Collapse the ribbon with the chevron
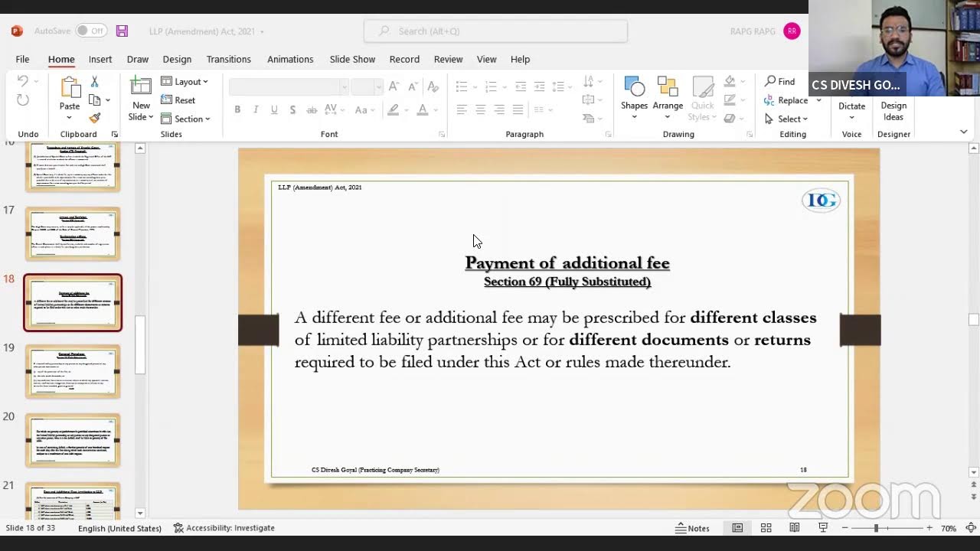The image size is (980, 551). tap(963, 132)
